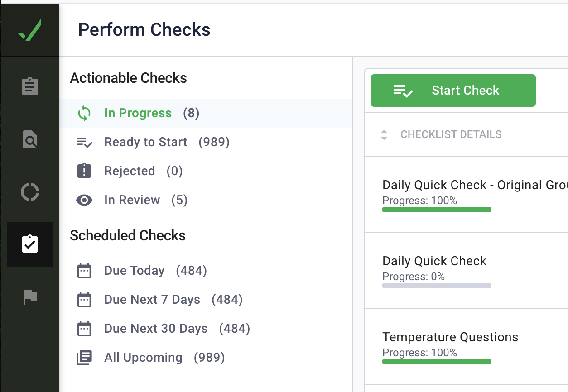This screenshot has width=568, height=392.
Task: Show Ready to Start checks
Action: tap(145, 142)
